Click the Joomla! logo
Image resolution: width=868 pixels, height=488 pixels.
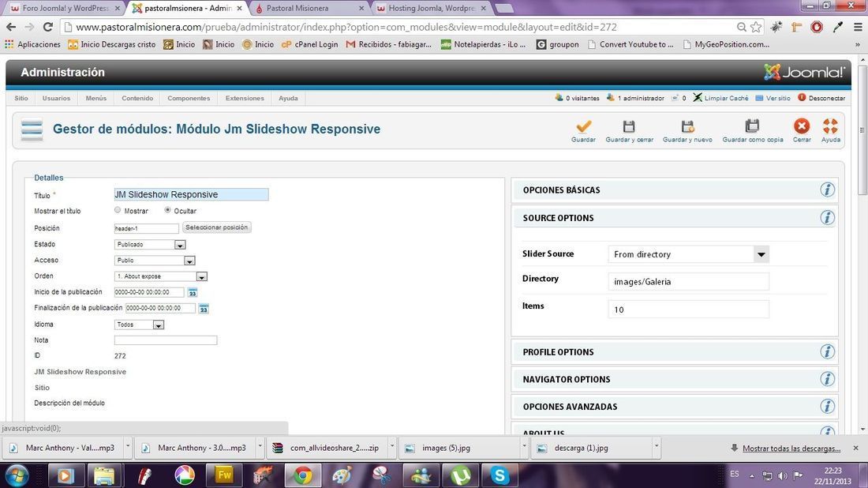[804, 72]
